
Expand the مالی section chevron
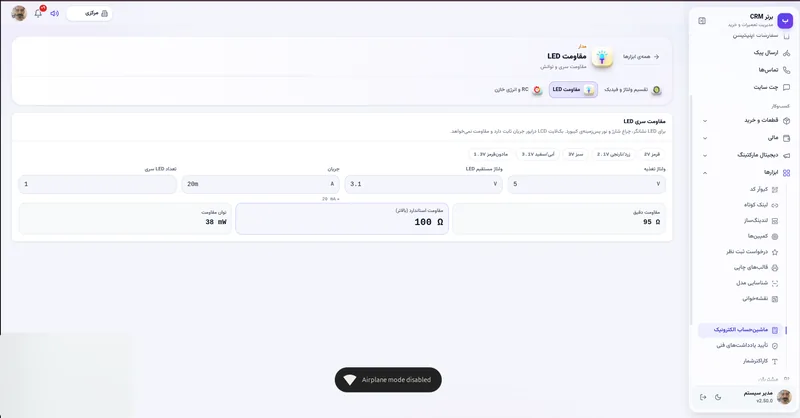click(x=705, y=138)
